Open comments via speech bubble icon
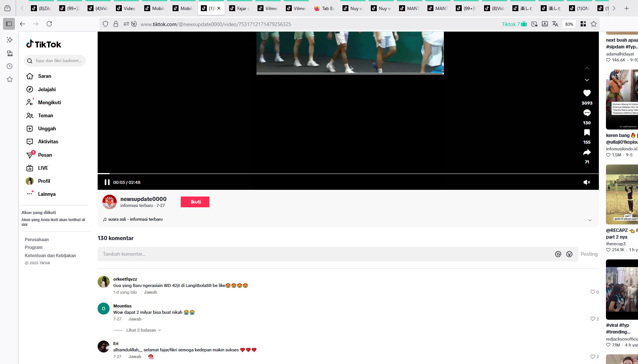The image size is (638, 364). 587,113
